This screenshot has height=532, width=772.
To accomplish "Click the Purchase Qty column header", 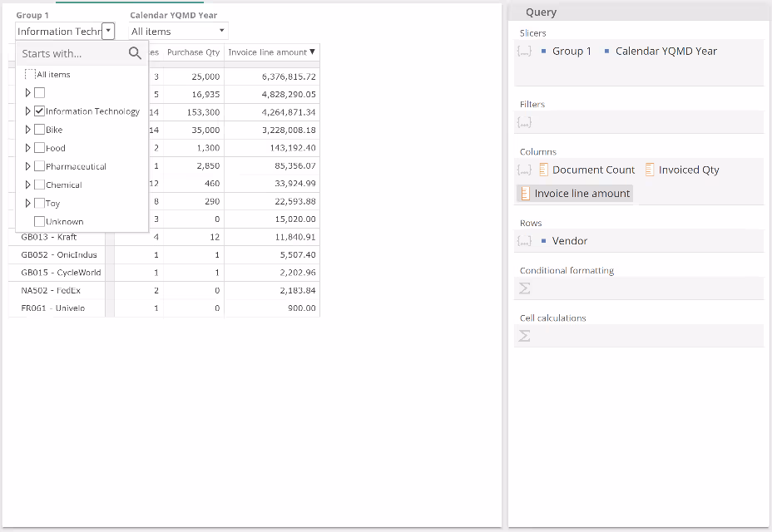I will pyautogui.click(x=193, y=52).
